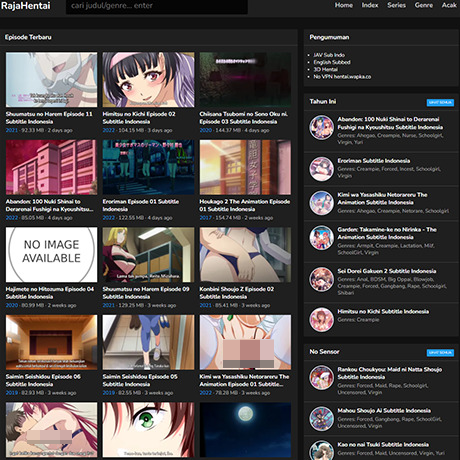Open the 'Konbini Shoujo Z Episode 02' title
Image resolution: width=460 pixels, height=460 pixels.
[237, 293]
